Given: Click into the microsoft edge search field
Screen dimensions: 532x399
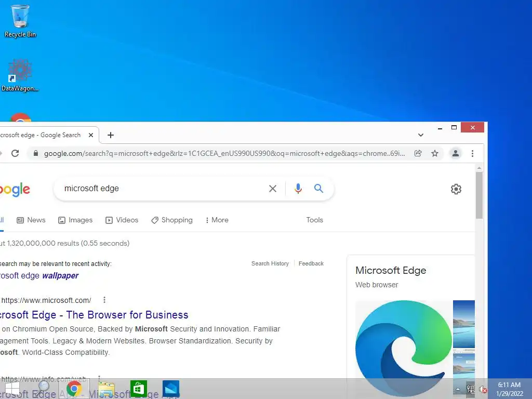Looking at the screenshot, I should click(163, 189).
